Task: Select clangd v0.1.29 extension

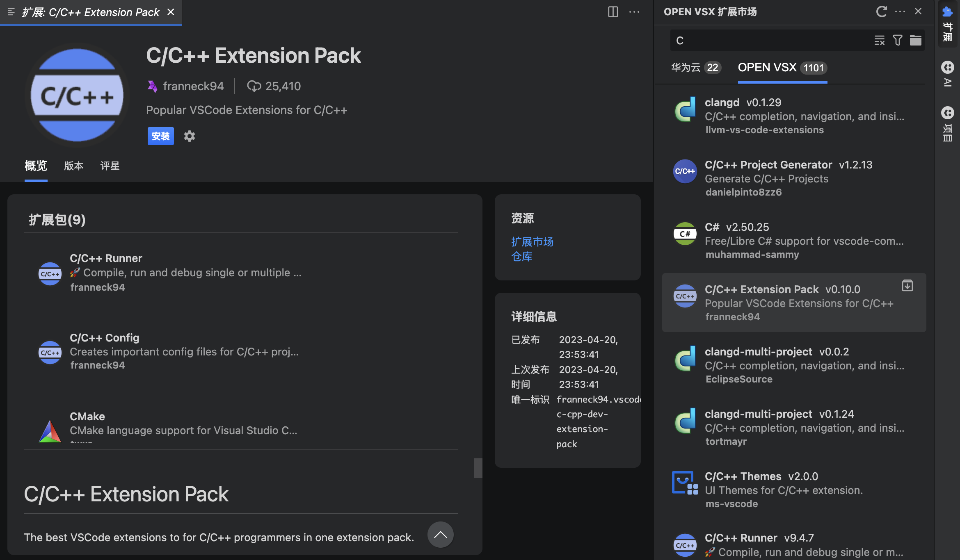Action: (x=794, y=116)
